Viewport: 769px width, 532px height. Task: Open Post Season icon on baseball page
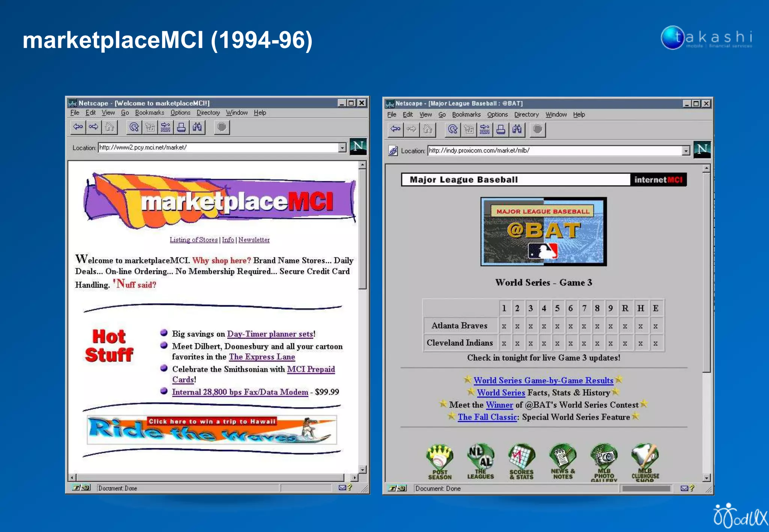440,462
